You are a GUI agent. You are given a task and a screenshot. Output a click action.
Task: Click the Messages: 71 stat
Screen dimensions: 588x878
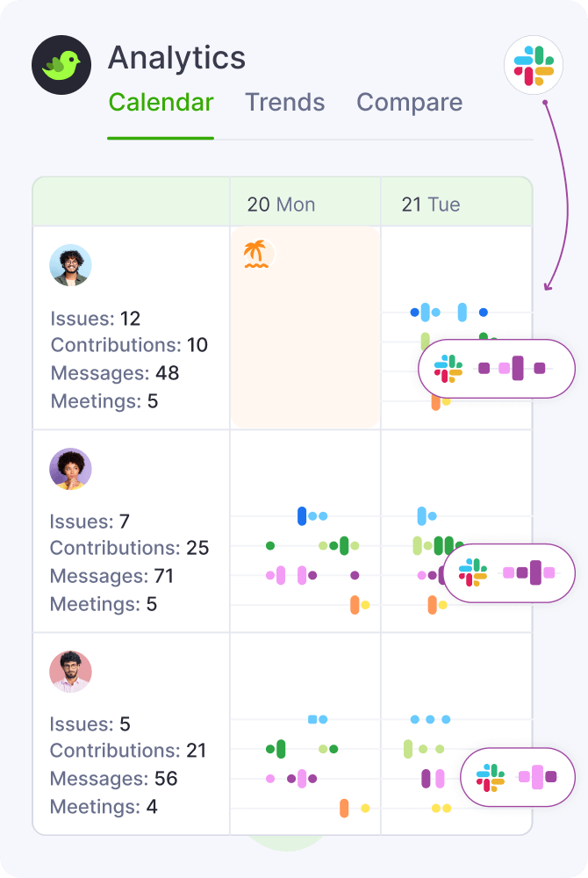click(x=111, y=576)
